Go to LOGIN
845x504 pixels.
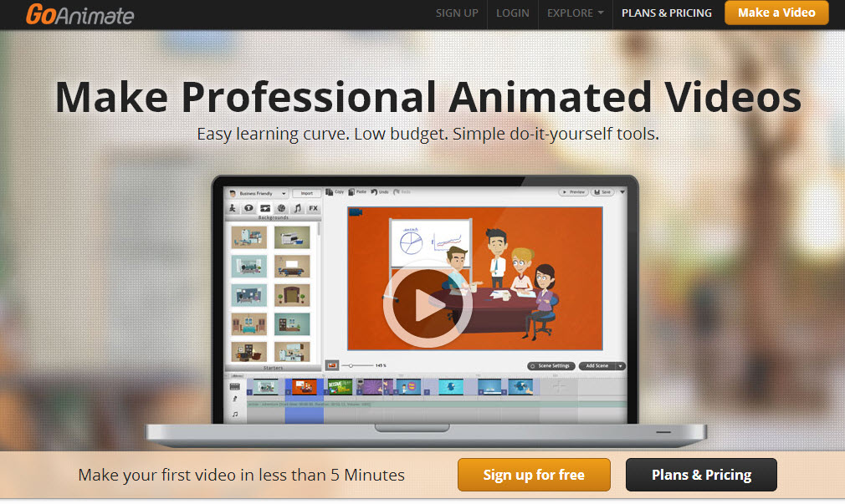pos(513,13)
